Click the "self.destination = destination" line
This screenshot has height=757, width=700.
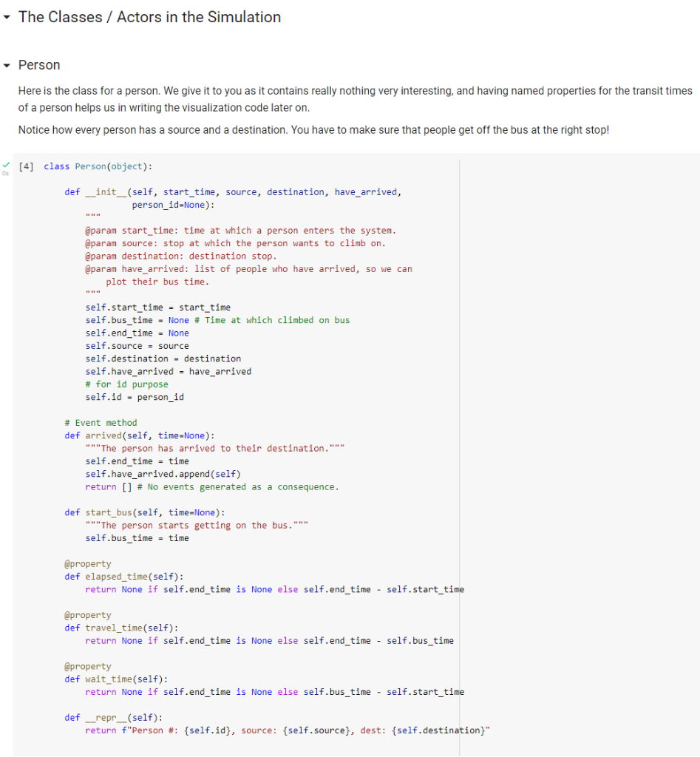point(163,359)
